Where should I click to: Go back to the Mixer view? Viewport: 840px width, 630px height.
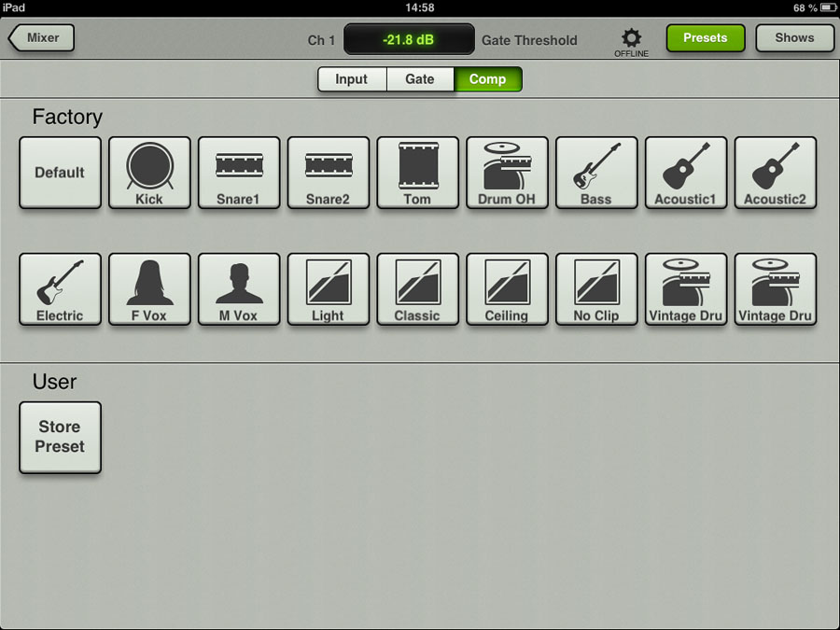tap(41, 37)
